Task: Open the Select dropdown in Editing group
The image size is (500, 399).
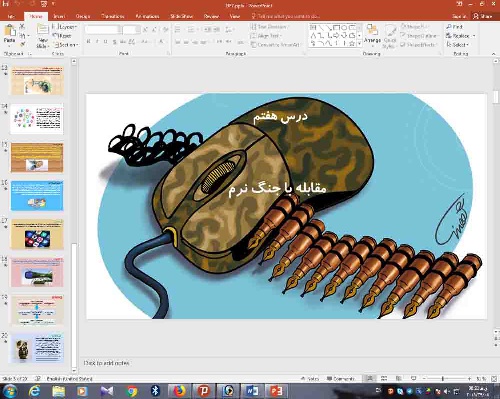Action: coord(458,44)
